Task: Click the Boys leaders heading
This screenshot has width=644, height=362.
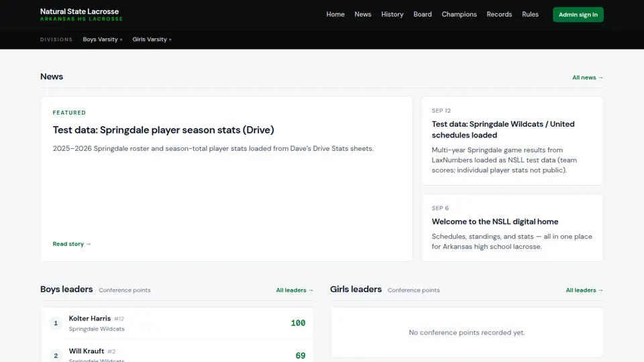Action: [x=66, y=290]
